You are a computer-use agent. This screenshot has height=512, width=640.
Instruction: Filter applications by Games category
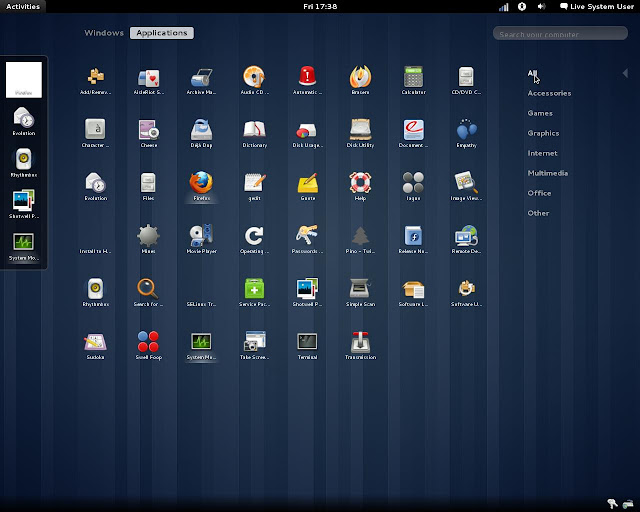[540, 113]
